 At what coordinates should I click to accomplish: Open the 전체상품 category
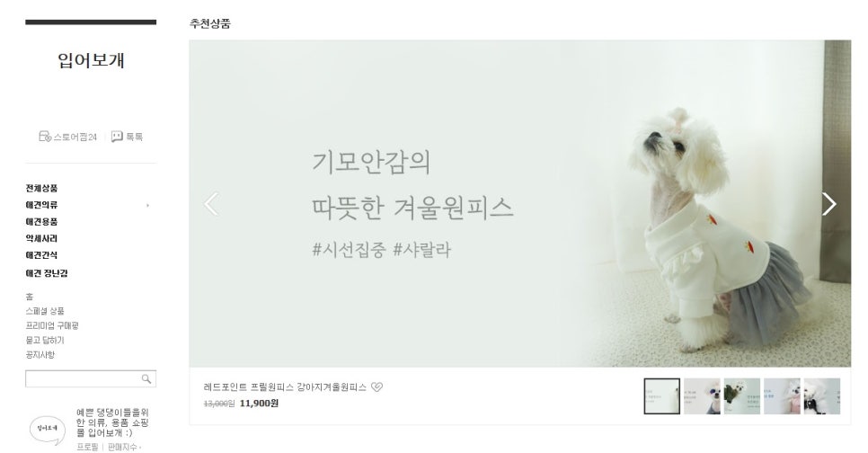tap(41, 188)
